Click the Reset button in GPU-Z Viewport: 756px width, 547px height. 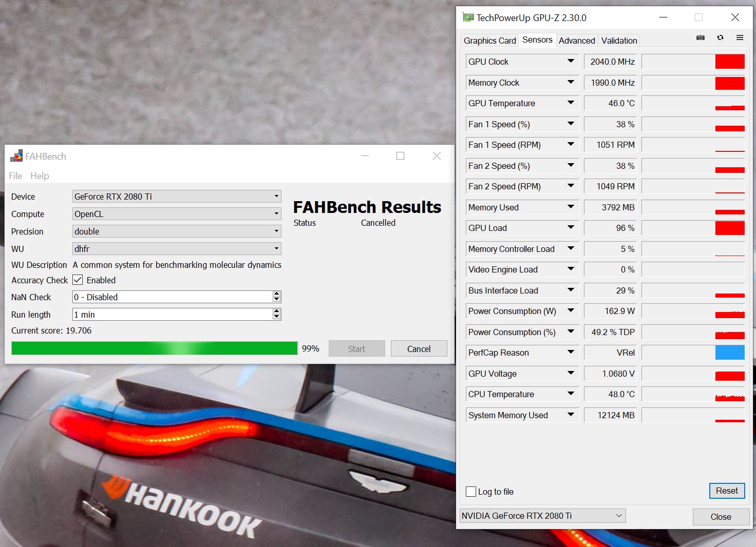pos(727,491)
